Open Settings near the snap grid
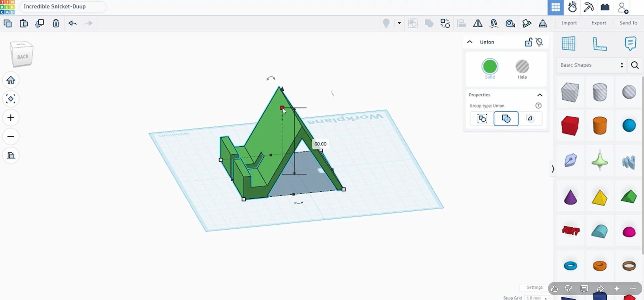 coord(534,288)
